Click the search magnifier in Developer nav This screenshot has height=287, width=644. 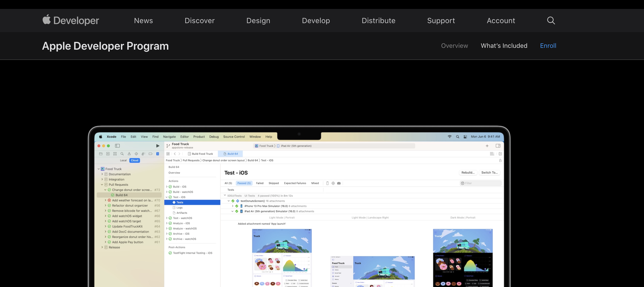coord(551,20)
